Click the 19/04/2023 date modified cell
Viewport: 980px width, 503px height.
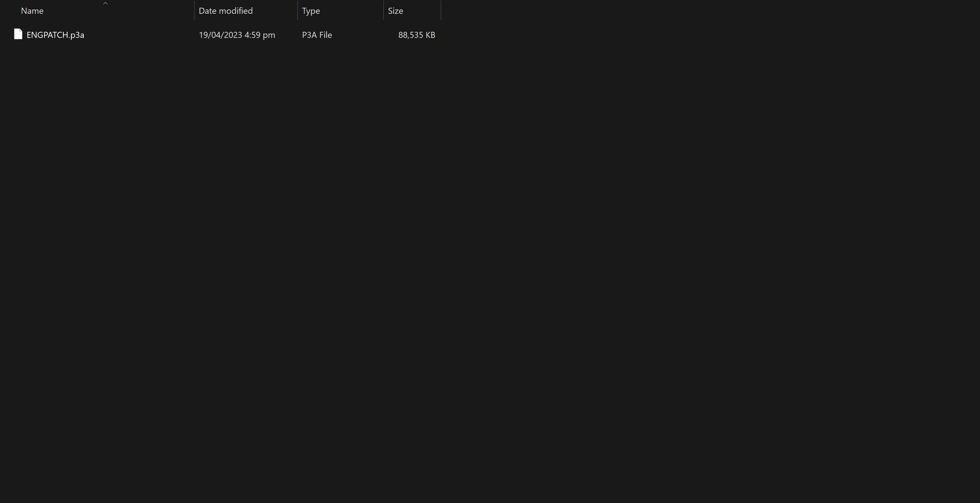pyautogui.click(x=220, y=35)
